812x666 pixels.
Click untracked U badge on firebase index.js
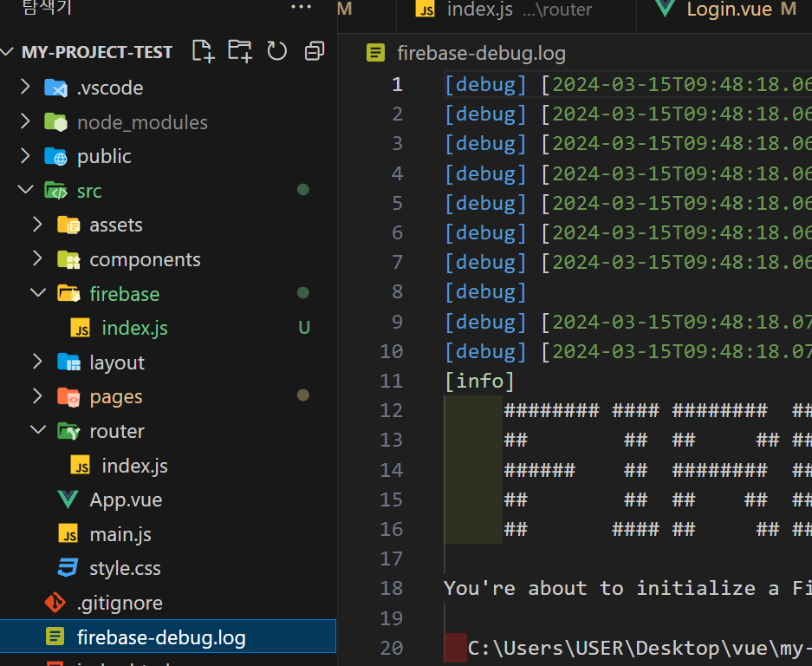tap(304, 328)
